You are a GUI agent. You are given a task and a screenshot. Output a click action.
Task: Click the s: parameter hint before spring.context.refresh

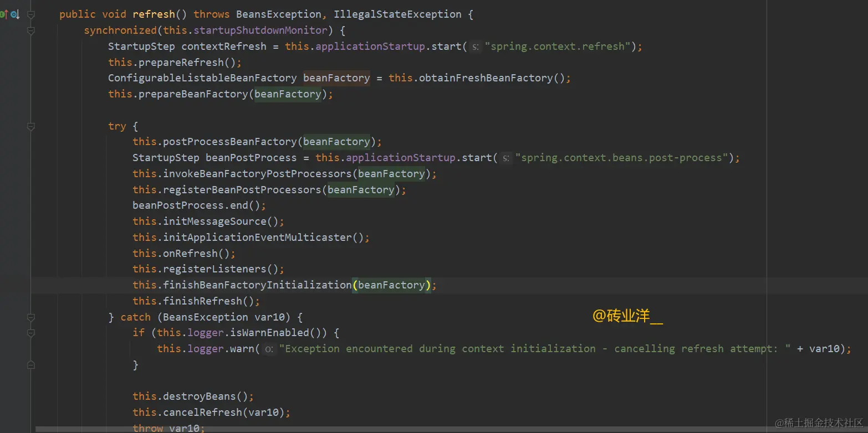pos(475,47)
